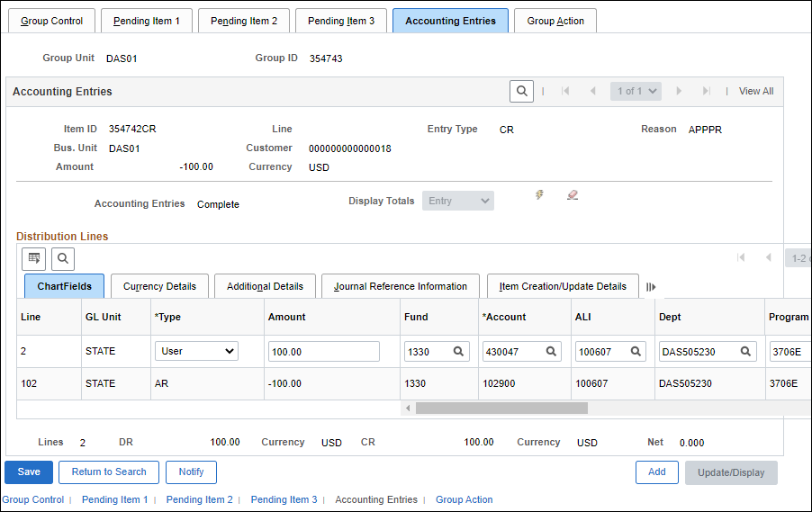The height and width of the screenshot is (512, 812).
Task: Open the Distribution Lines grid personalize icon
Action: click(x=33, y=258)
